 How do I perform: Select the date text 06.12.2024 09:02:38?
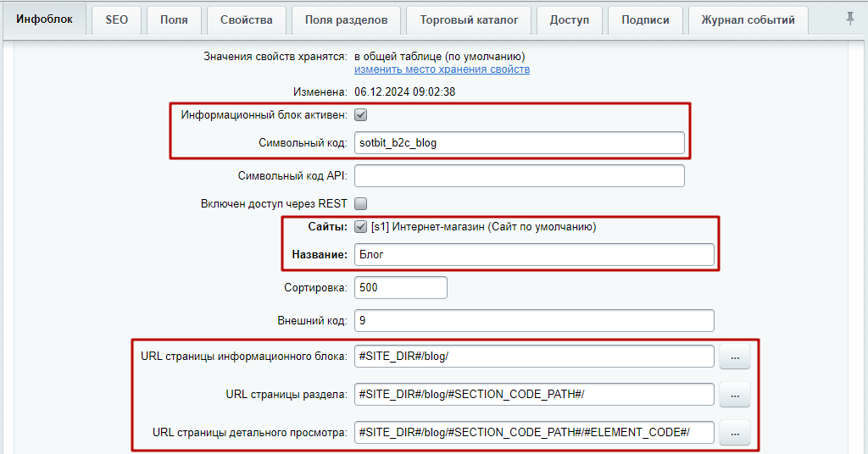(x=404, y=91)
